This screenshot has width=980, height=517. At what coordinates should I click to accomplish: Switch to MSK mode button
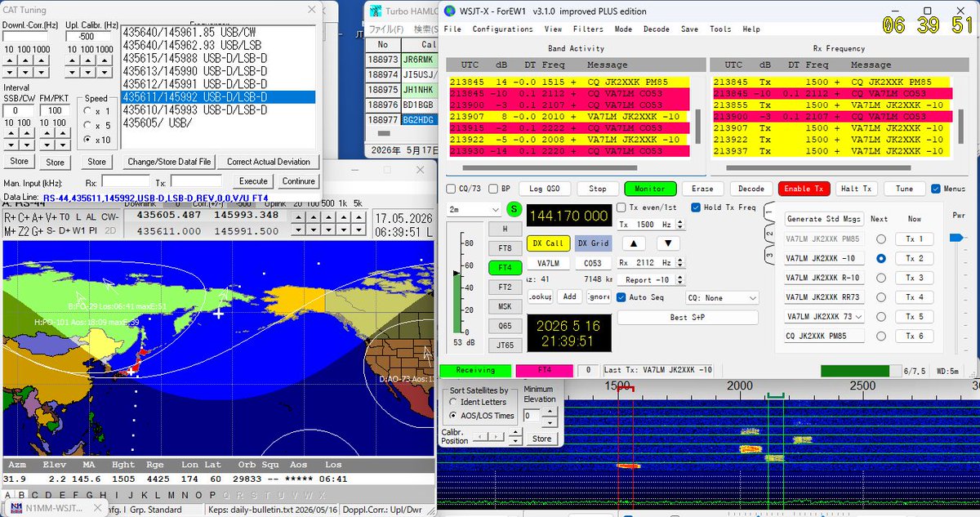tap(506, 306)
